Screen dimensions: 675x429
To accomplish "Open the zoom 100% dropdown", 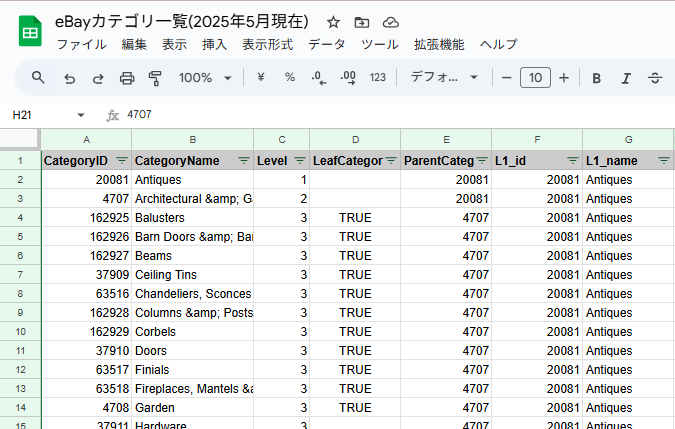I will click(205, 78).
